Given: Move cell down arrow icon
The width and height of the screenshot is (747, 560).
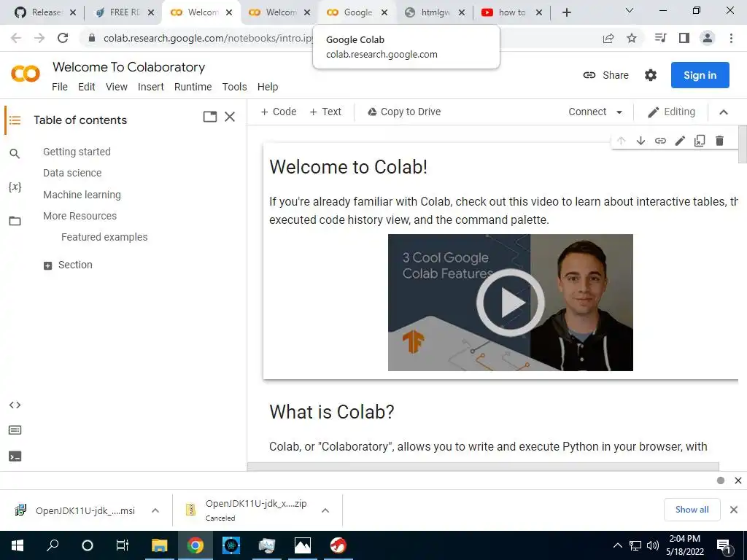Looking at the screenshot, I should tap(640, 141).
